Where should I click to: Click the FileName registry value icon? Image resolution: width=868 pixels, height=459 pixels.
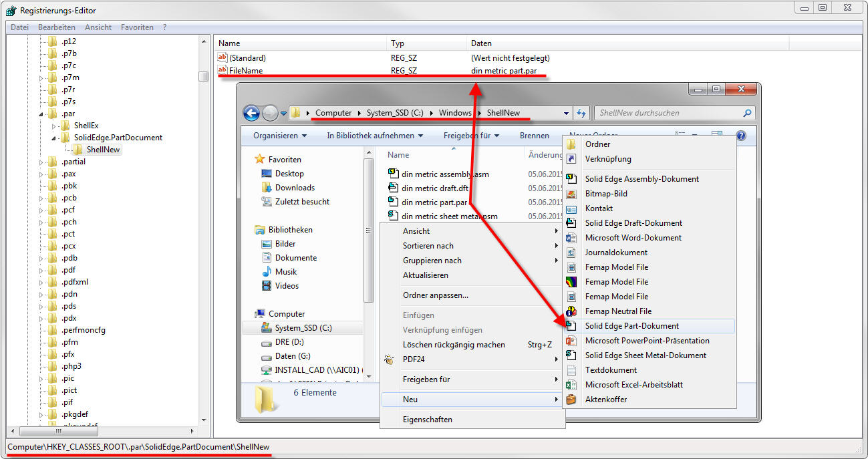pos(223,70)
